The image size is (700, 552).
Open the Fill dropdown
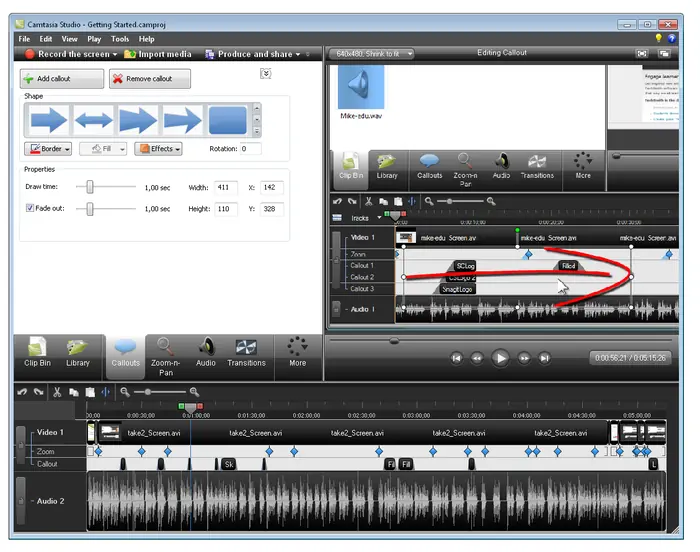pos(103,149)
